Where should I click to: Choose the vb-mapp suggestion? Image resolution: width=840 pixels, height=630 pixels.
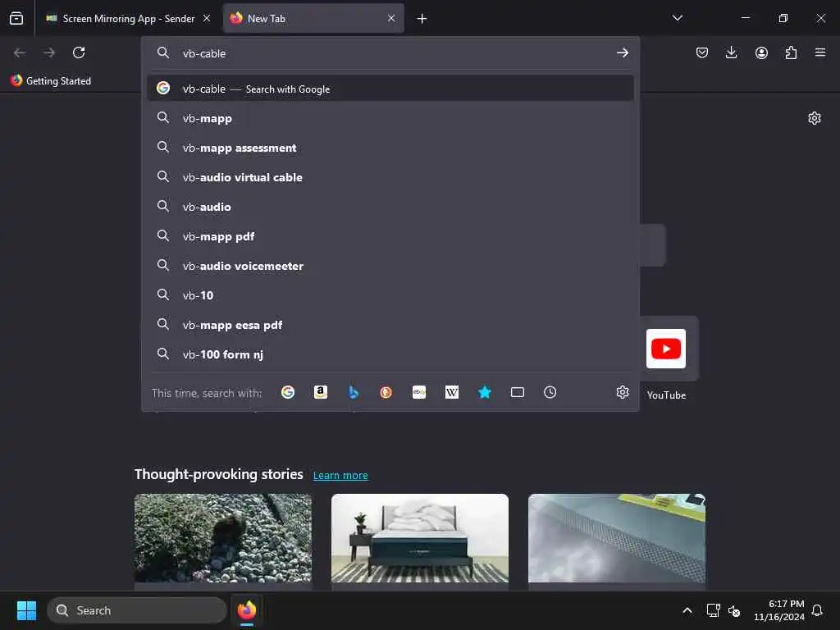(390, 118)
